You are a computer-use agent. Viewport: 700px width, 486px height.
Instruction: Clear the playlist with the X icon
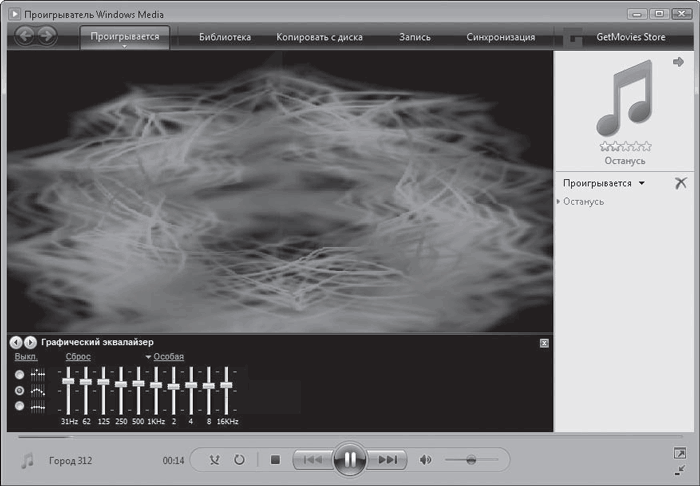680,183
